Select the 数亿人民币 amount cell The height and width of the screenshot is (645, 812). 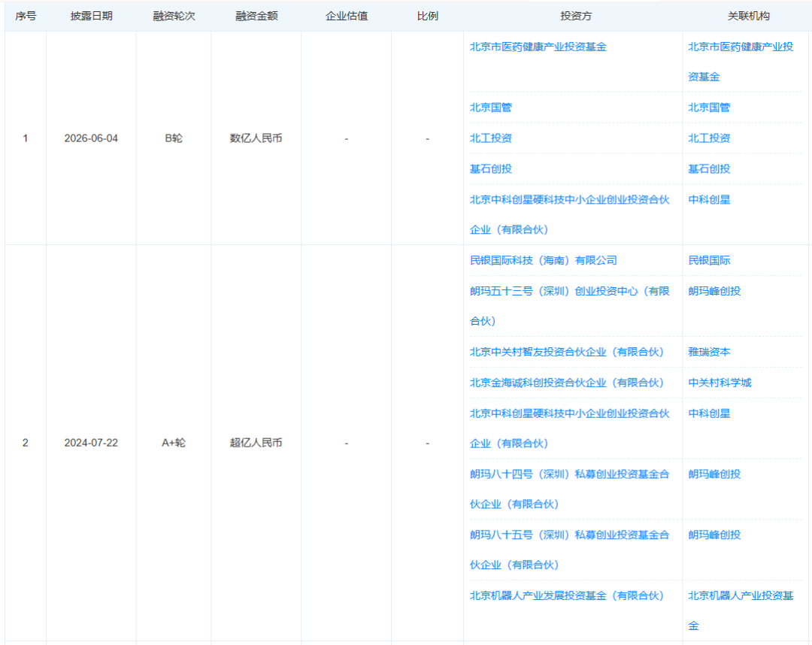click(x=256, y=138)
